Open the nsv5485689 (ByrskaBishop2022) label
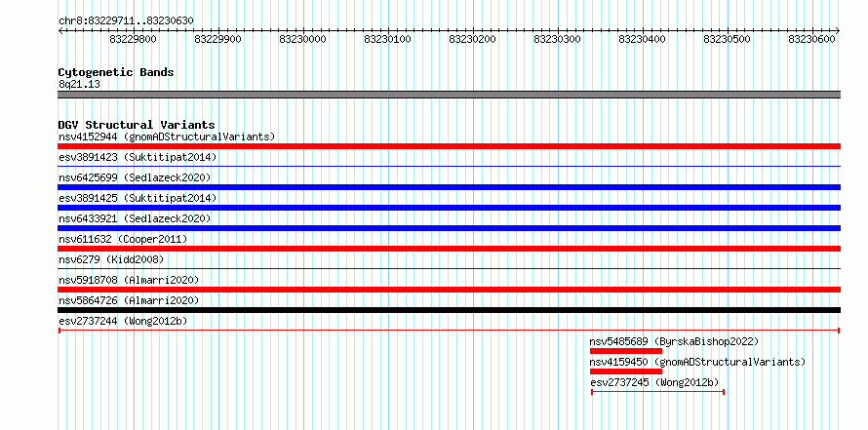Viewport: 868px width, 430px height. pos(674,341)
